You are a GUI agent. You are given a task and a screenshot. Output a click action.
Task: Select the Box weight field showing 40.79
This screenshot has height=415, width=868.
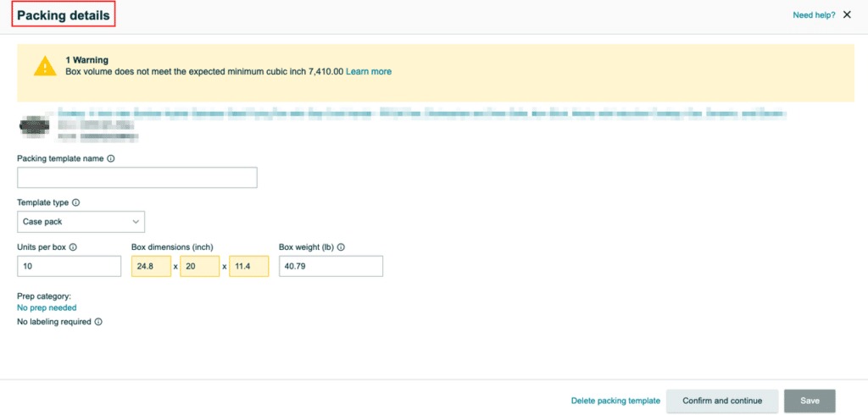pyautogui.click(x=331, y=266)
